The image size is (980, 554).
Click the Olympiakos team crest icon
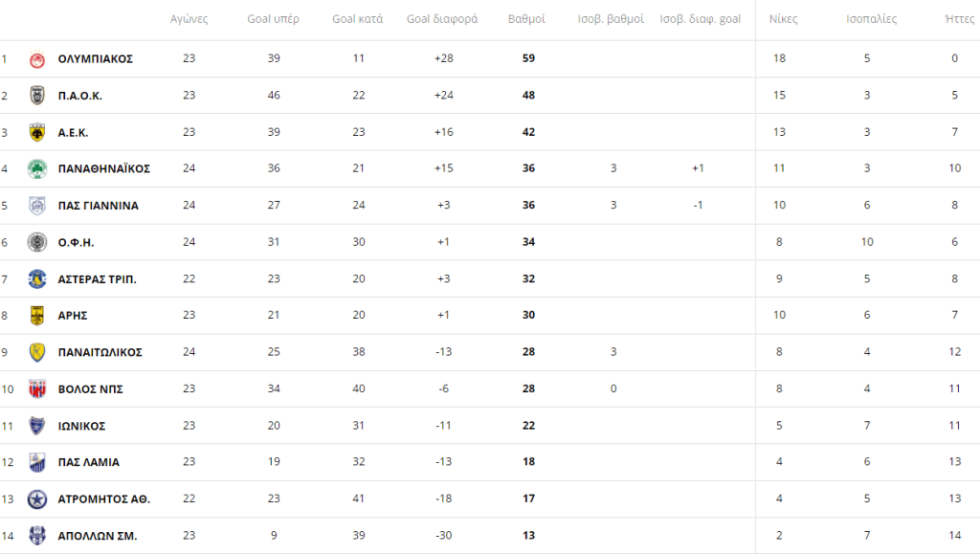tap(37, 59)
